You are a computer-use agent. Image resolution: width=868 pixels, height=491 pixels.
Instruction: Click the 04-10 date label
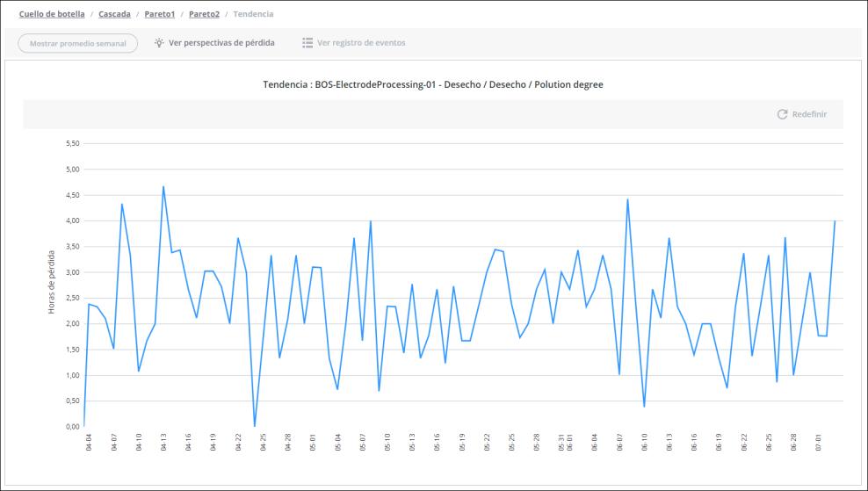click(x=139, y=443)
